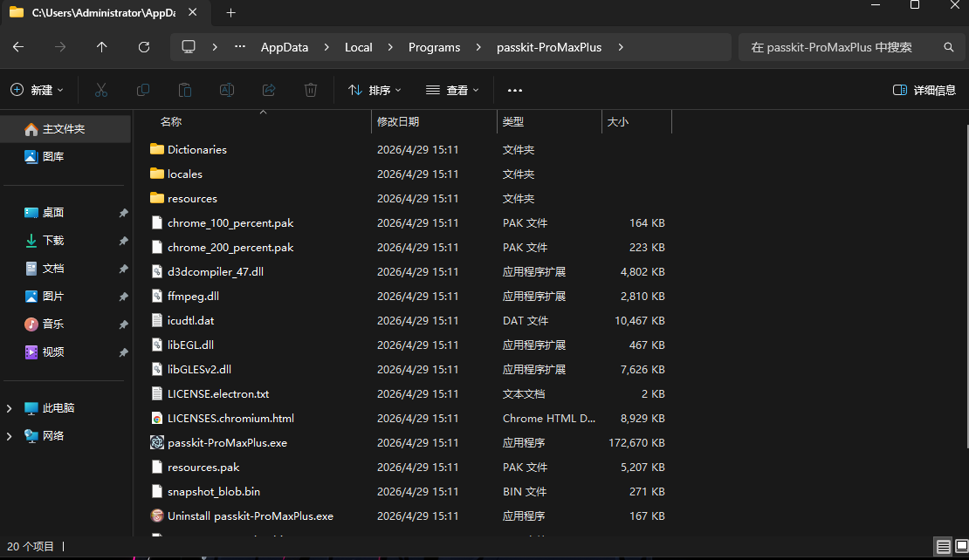This screenshot has width=969, height=560.
Task: Open the 查看 view dropdown
Action: [452, 90]
